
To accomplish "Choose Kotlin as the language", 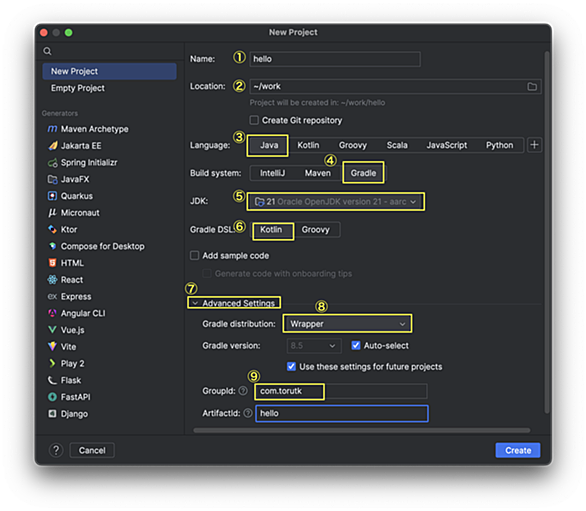I will (x=308, y=145).
